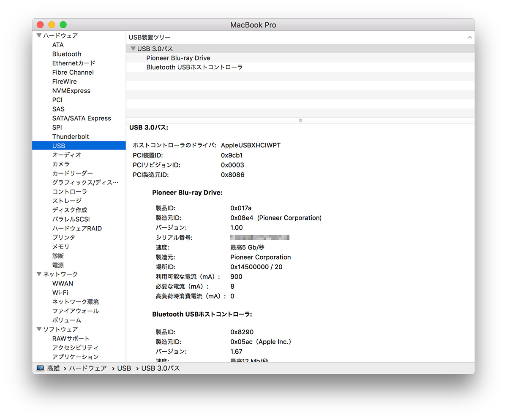The height and width of the screenshot is (420, 507).
Task: Select the USB 3.0バス tree row
Action: [x=300, y=49]
